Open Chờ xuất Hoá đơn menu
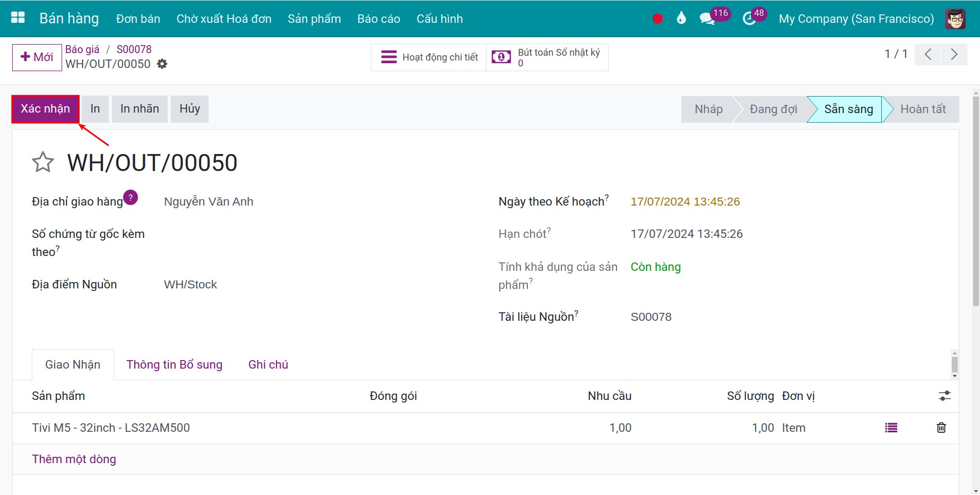 (x=224, y=19)
